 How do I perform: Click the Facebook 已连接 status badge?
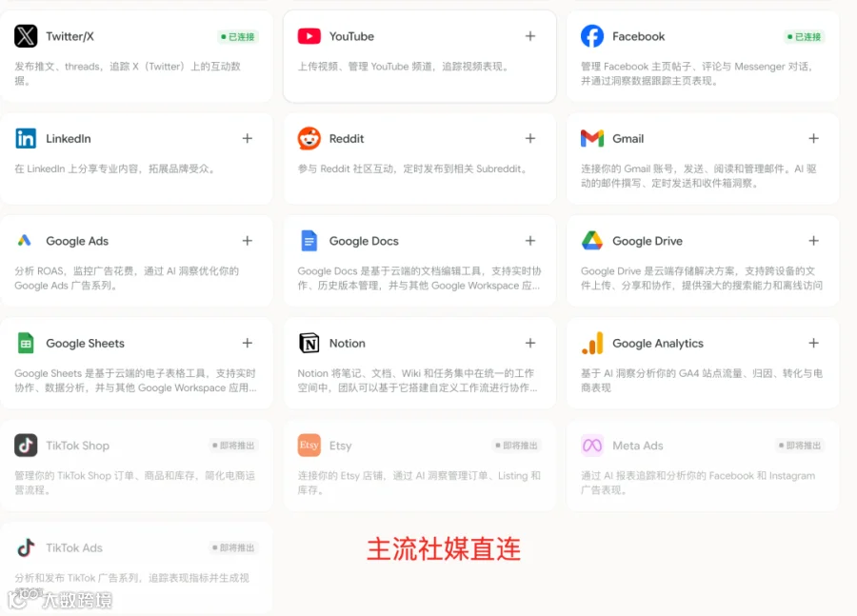click(x=804, y=36)
